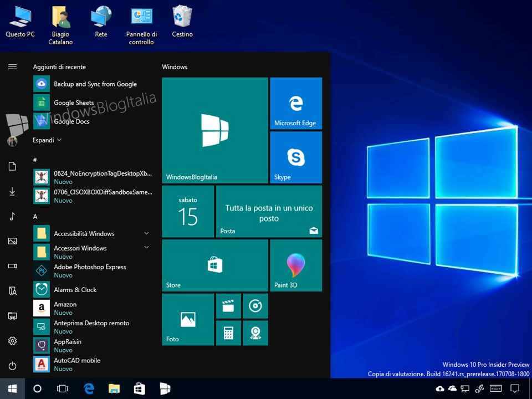The height and width of the screenshot is (399, 532).
Task: Open WindowsBlogItalia app on taskbar
Action: coord(165,388)
